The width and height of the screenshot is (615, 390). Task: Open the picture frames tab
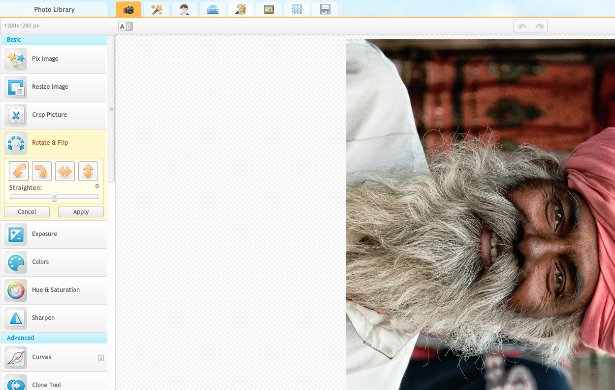[x=269, y=9]
